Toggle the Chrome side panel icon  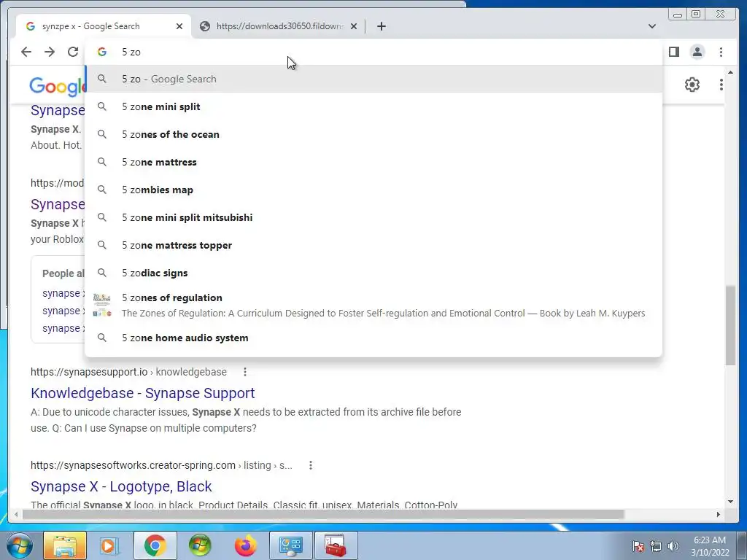pos(673,52)
